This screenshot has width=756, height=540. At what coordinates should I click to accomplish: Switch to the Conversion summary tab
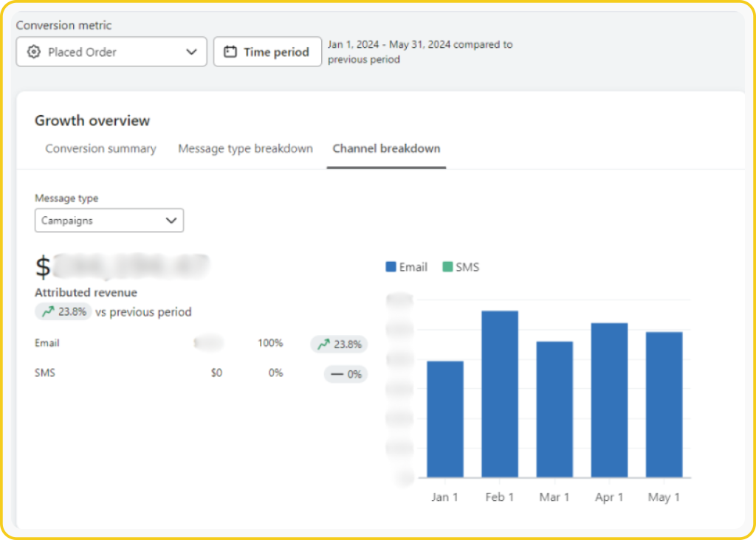pos(100,149)
